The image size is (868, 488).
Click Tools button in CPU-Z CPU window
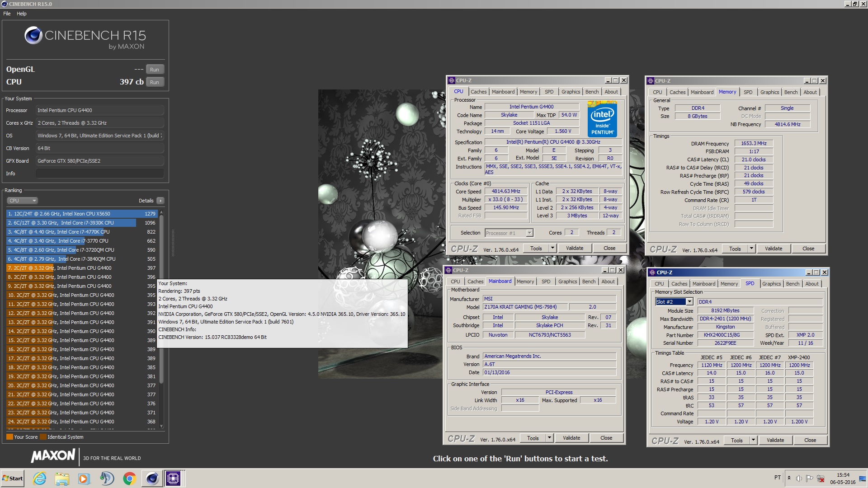[536, 248]
